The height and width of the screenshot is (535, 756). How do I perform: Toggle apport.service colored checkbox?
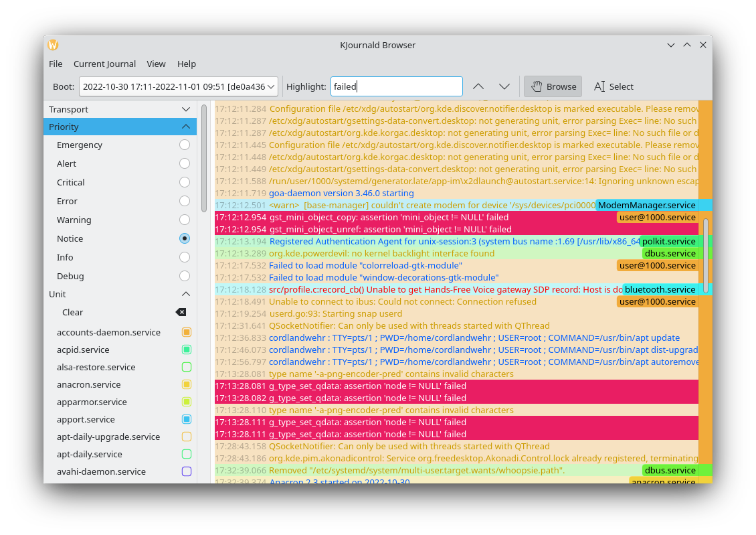tap(187, 419)
